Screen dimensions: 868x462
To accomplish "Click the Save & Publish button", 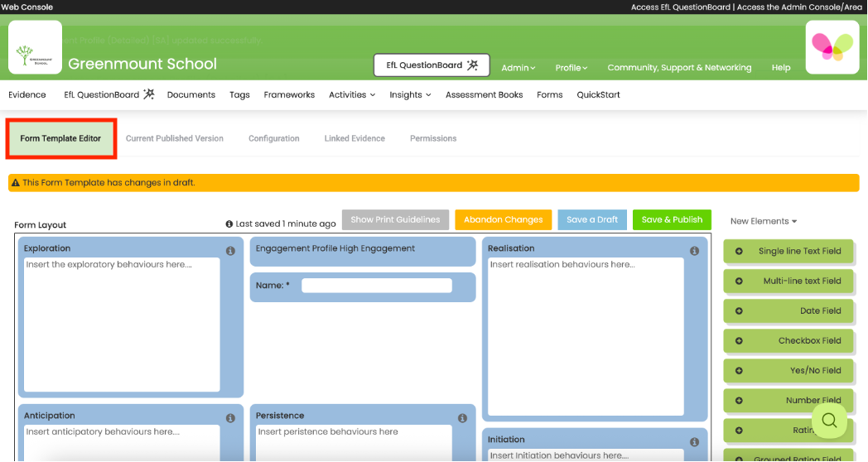I will tap(672, 219).
